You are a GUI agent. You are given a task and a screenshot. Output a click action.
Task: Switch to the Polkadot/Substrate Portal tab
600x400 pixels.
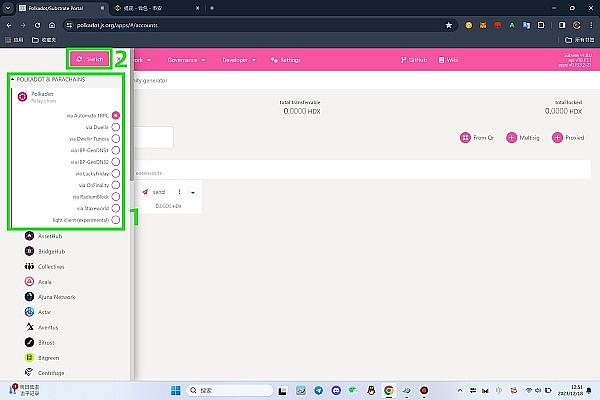click(62, 8)
